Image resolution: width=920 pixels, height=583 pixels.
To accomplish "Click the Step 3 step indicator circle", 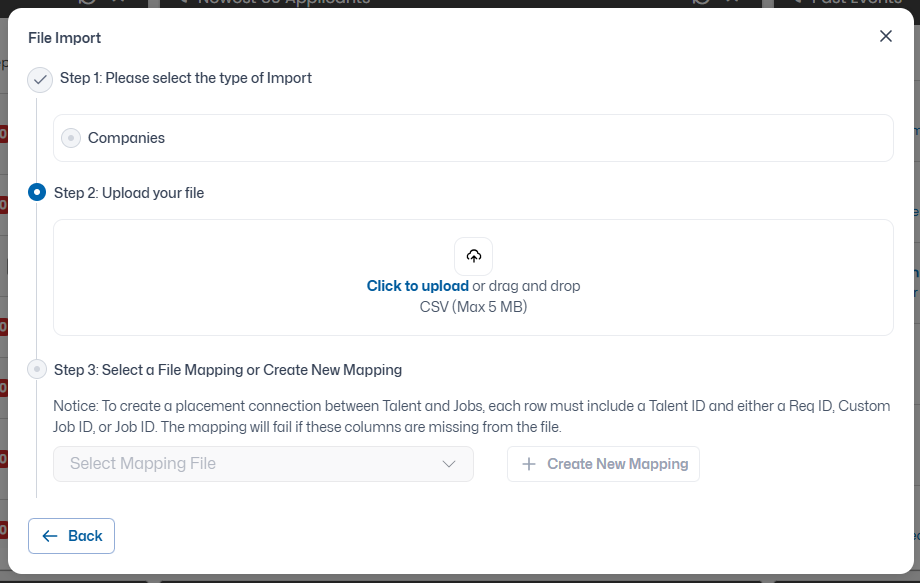I will pyautogui.click(x=37, y=370).
